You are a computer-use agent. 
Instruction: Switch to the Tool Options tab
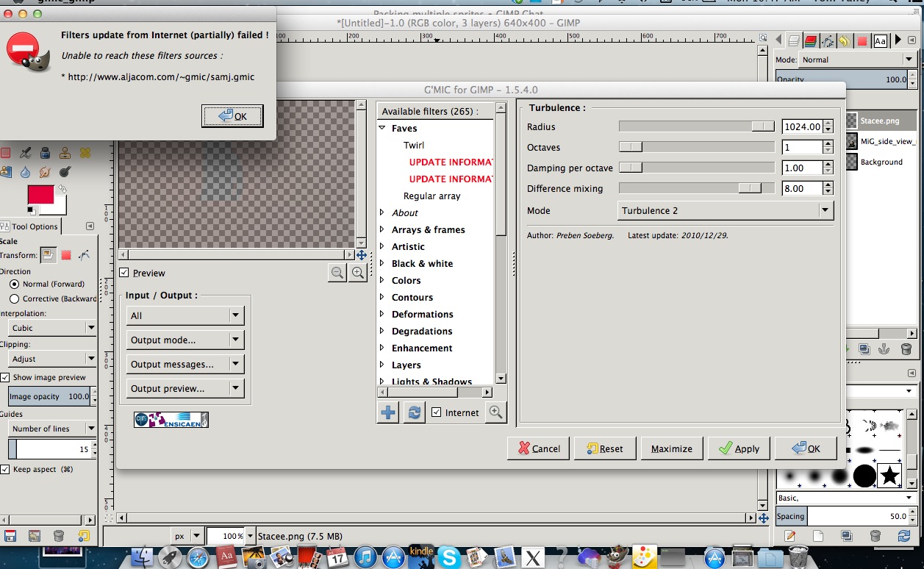(29, 226)
